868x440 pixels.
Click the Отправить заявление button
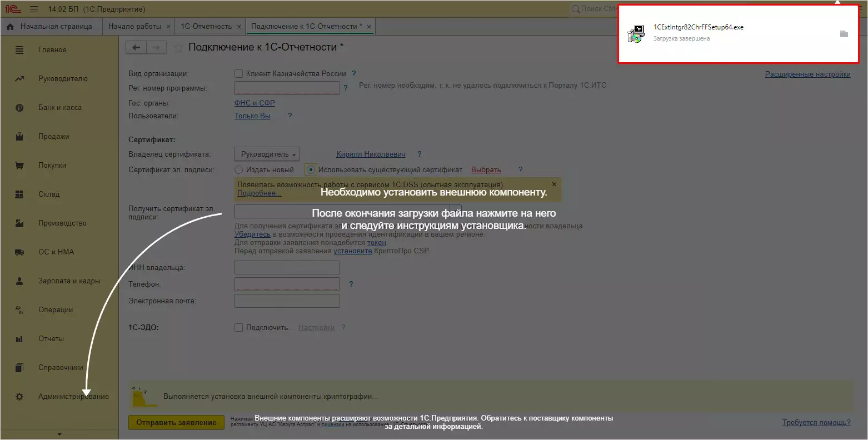click(176, 423)
